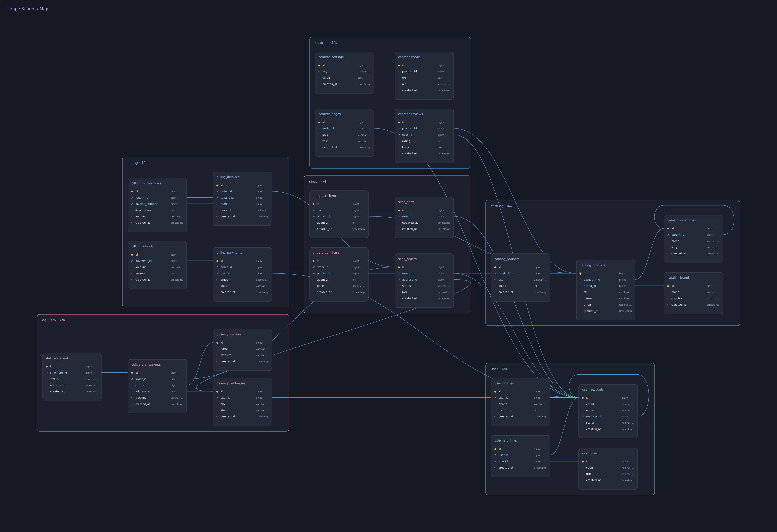Image resolution: width=777 pixels, height=532 pixels.
Task: Click foreign key arrow icon beside address_id in shop_orders
Action: point(399,280)
